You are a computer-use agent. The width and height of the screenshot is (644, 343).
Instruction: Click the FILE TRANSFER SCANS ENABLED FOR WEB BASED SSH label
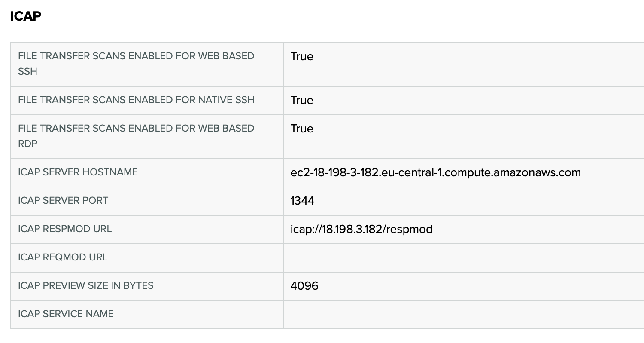(x=136, y=64)
